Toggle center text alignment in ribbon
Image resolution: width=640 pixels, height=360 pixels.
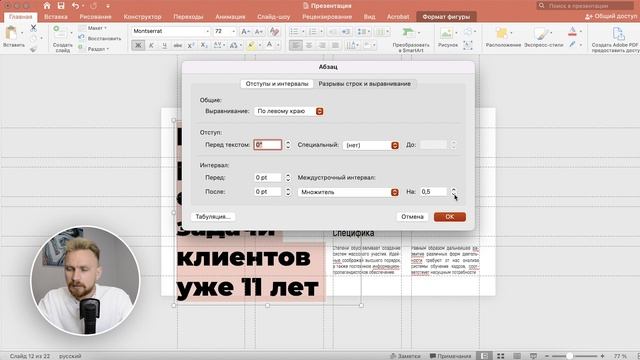(309, 45)
